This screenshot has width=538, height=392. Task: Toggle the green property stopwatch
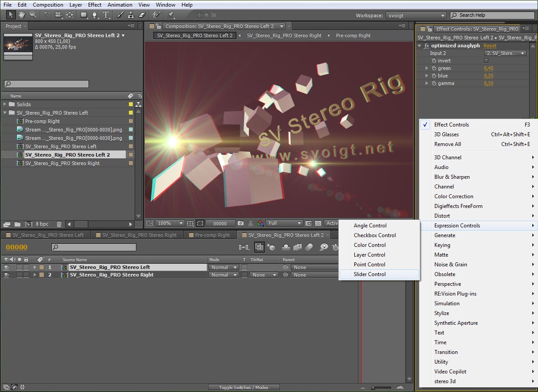[434, 68]
